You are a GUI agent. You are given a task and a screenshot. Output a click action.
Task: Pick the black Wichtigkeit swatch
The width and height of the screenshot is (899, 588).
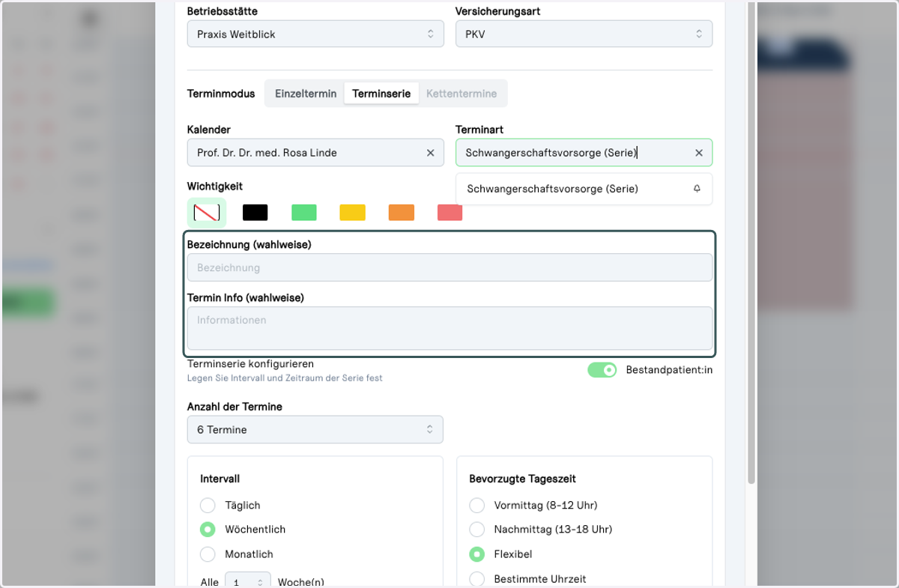click(x=255, y=213)
